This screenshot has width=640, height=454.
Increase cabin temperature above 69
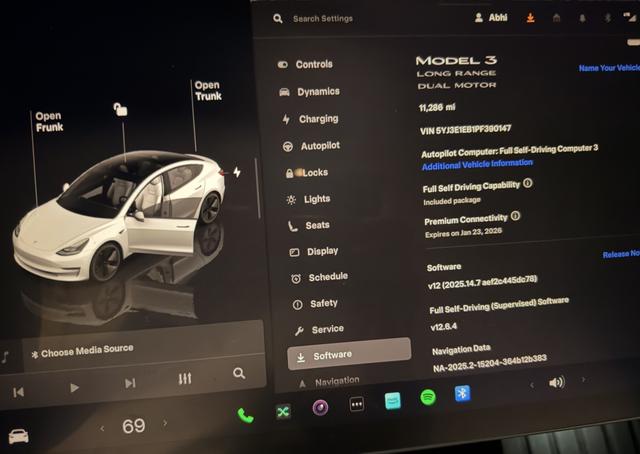[x=165, y=423]
